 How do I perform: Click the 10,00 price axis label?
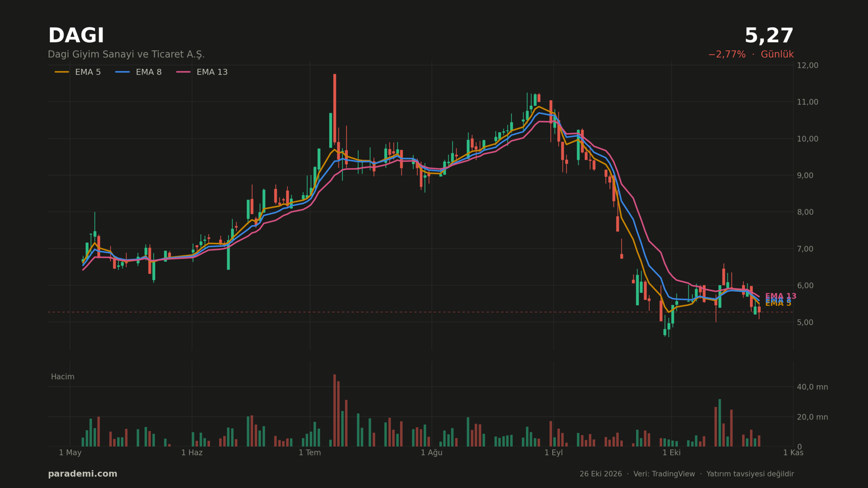pyautogui.click(x=807, y=139)
